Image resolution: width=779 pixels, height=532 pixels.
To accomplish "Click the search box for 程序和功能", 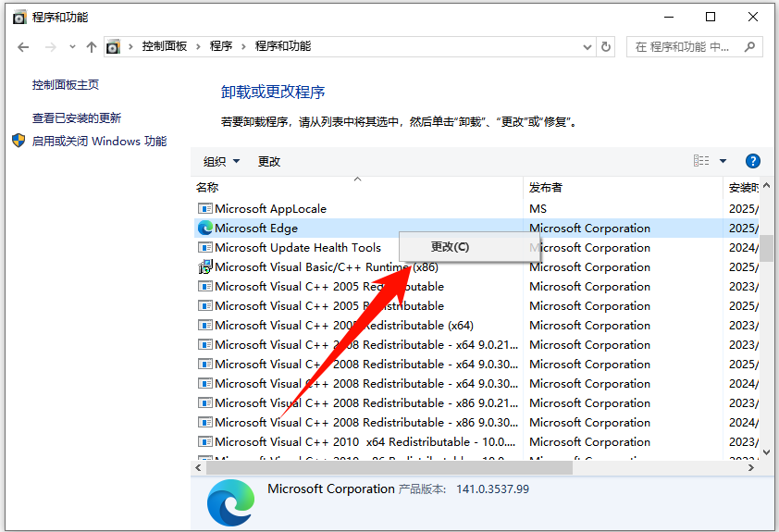I will [694, 46].
